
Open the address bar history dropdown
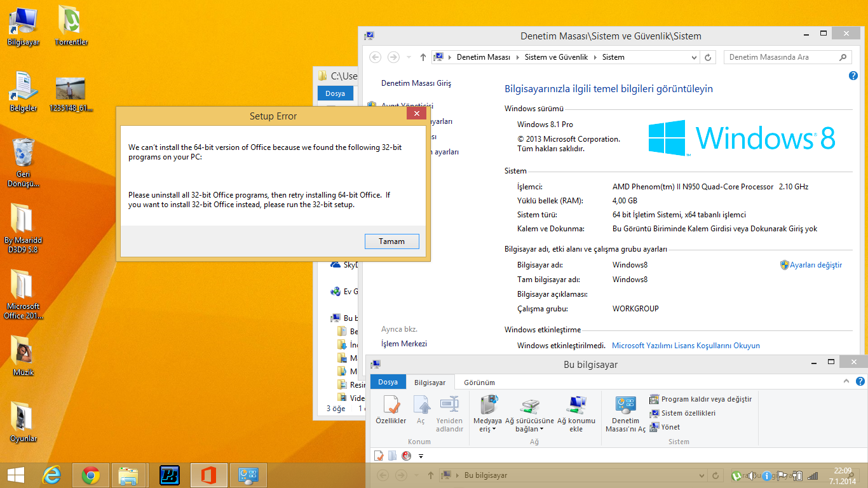click(x=694, y=57)
